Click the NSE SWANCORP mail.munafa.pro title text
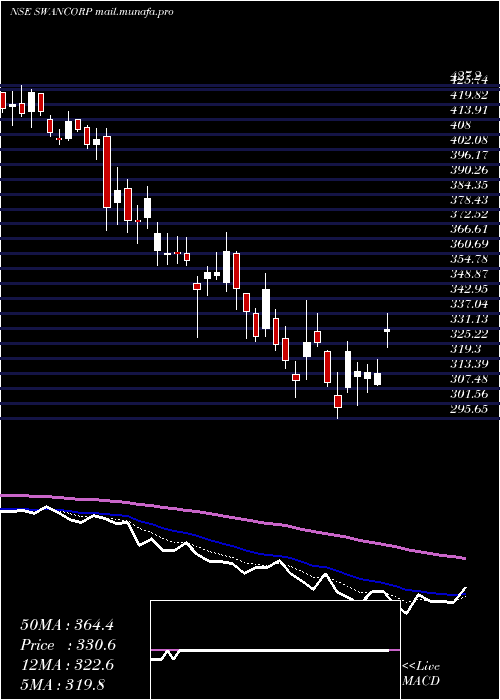 click(92, 12)
